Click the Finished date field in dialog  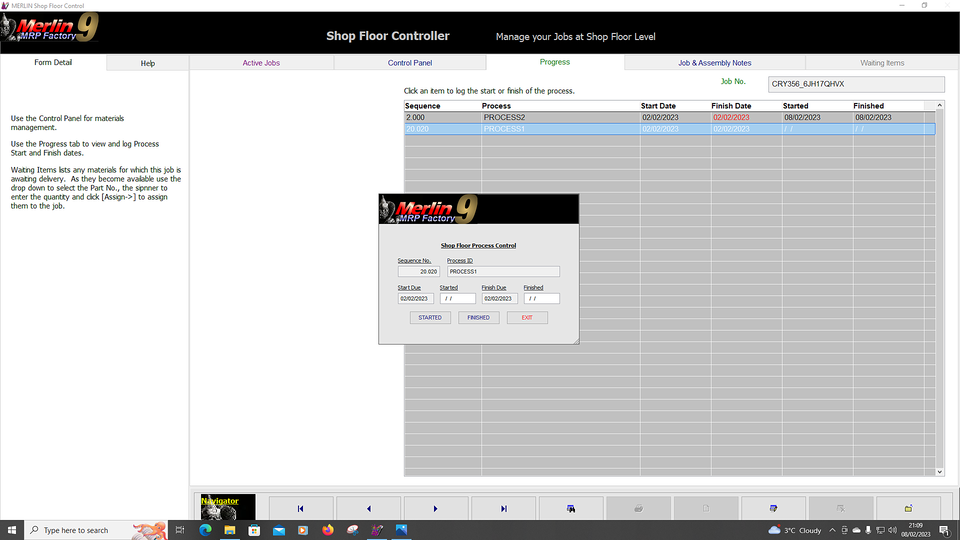(x=541, y=299)
